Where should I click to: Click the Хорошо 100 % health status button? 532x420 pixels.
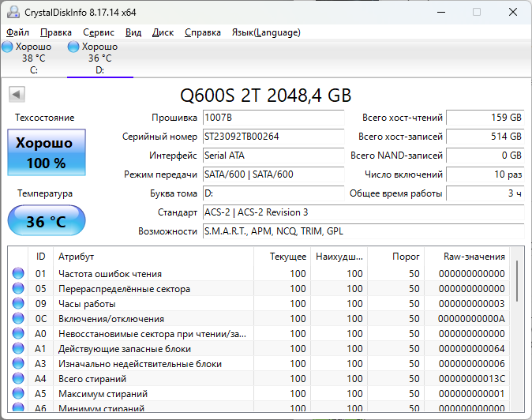pyautogui.click(x=47, y=152)
